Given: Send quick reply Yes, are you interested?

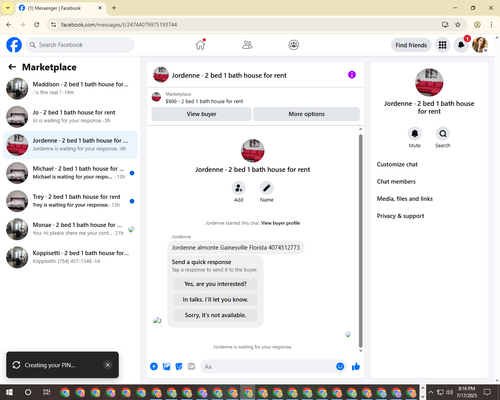Looking at the screenshot, I should click(215, 284).
